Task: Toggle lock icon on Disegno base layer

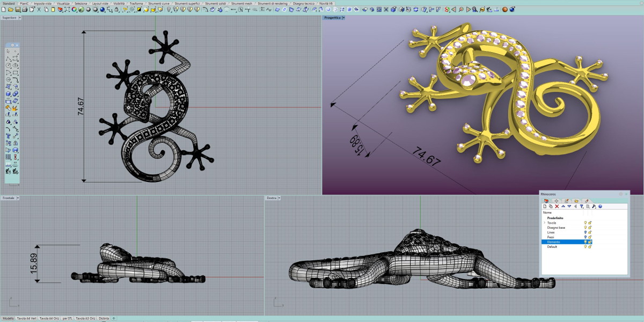Action: [590, 228]
